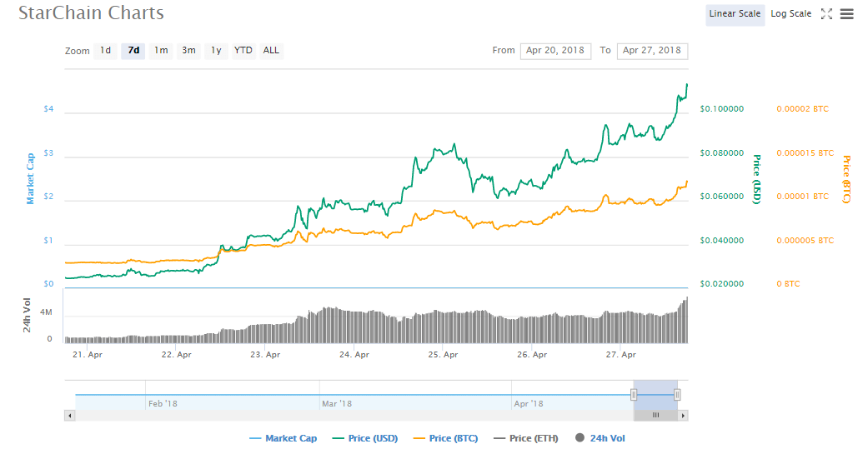Zoom chart to YTD
Image resolution: width=868 pixels, height=449 pixels.
point(243,51)
